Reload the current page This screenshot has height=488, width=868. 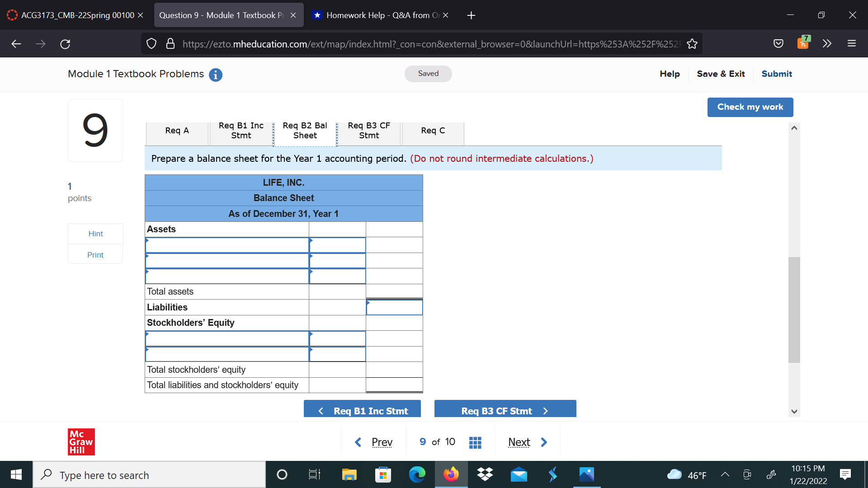click(65, 43)
